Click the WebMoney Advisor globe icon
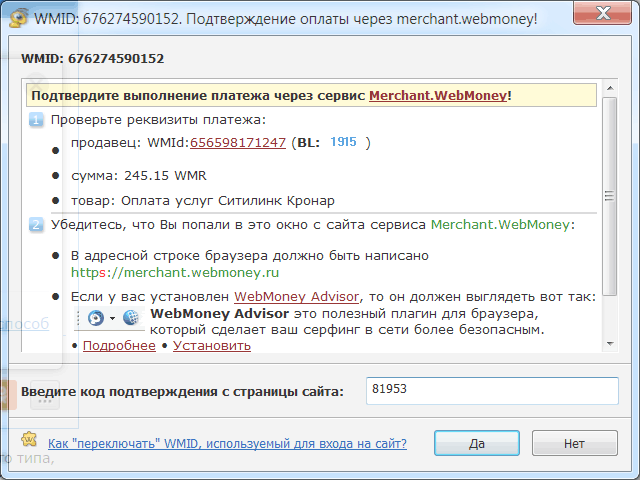Image resolution: width=640 pixels, height=480 pixels. click(131, 317)
